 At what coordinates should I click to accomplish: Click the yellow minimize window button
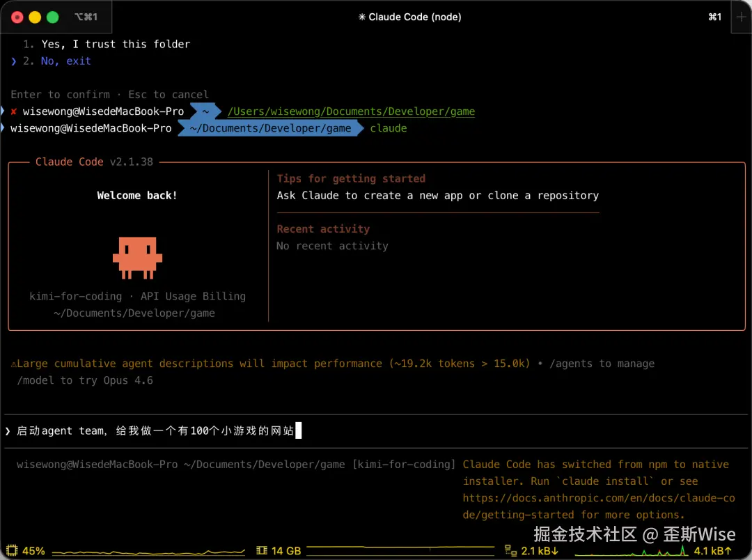point(35,17)
